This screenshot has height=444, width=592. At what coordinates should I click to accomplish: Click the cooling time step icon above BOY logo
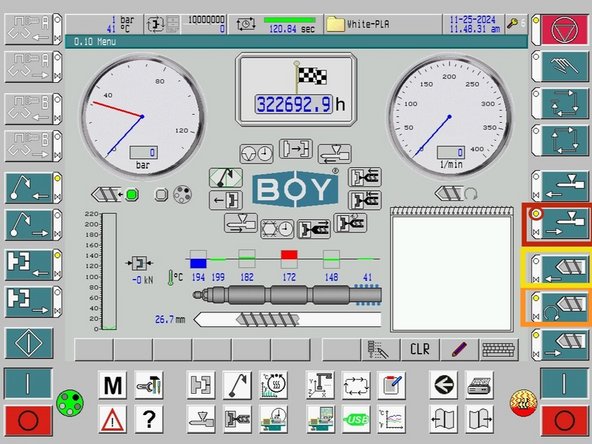[256, 154]
